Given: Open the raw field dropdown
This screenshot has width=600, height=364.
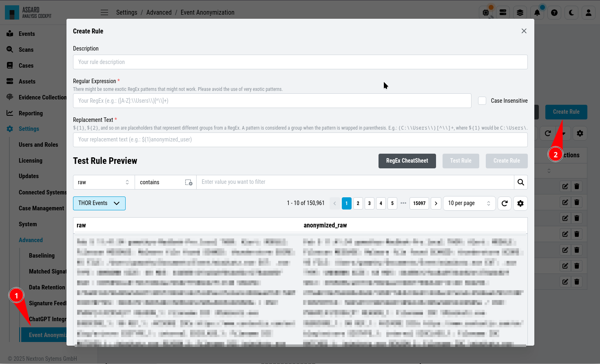Looking at the screenshot, I should (104, 182).
